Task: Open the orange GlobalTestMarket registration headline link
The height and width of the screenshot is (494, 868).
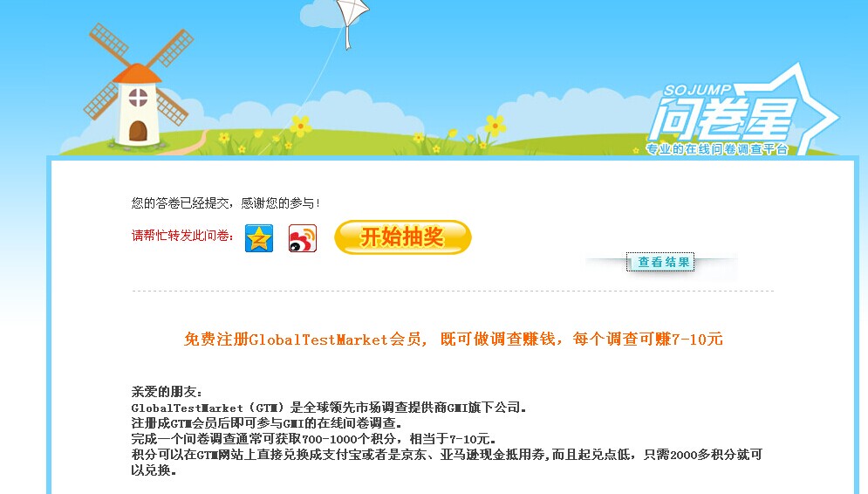Action: tap(454, 339)
